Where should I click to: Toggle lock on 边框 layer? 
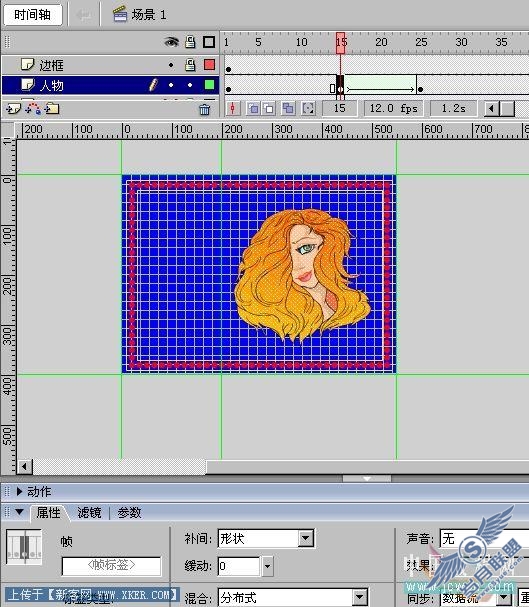(x=190, y=65)
